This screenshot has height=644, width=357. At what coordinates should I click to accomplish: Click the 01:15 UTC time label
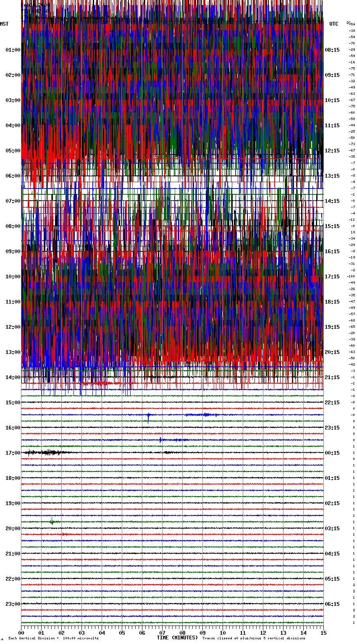[x=332, y=478]
